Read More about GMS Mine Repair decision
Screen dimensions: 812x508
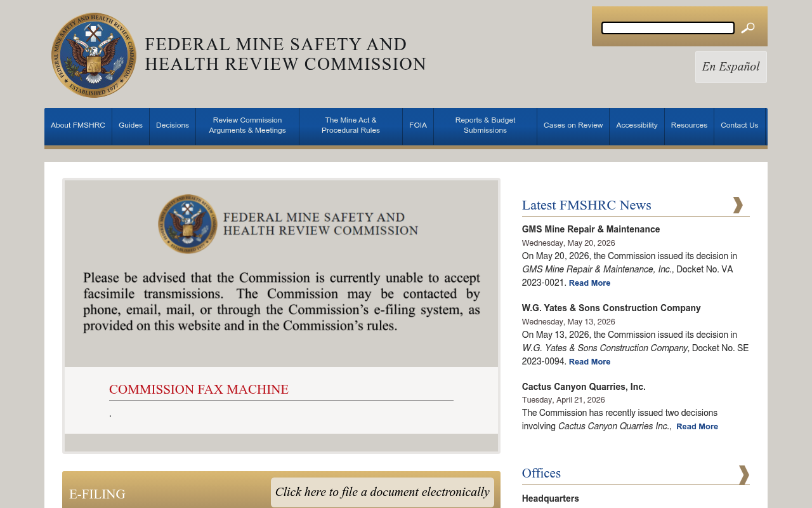589,283
